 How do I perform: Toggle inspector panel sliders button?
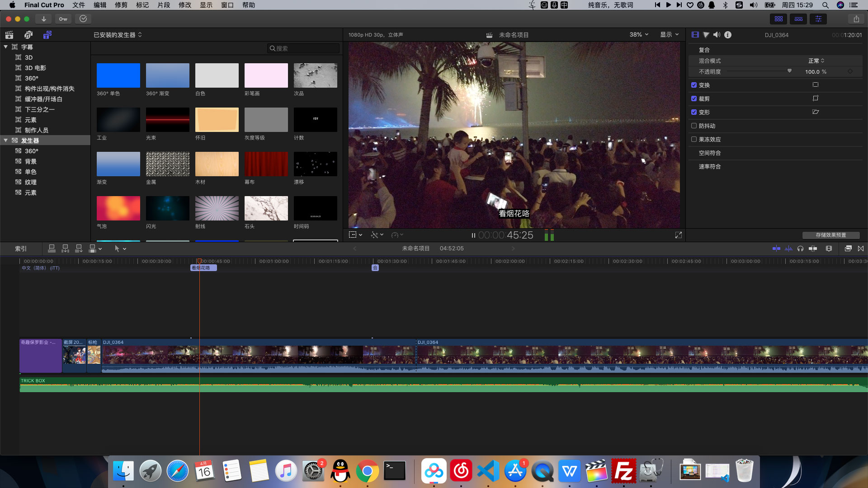tap(818, 19)
